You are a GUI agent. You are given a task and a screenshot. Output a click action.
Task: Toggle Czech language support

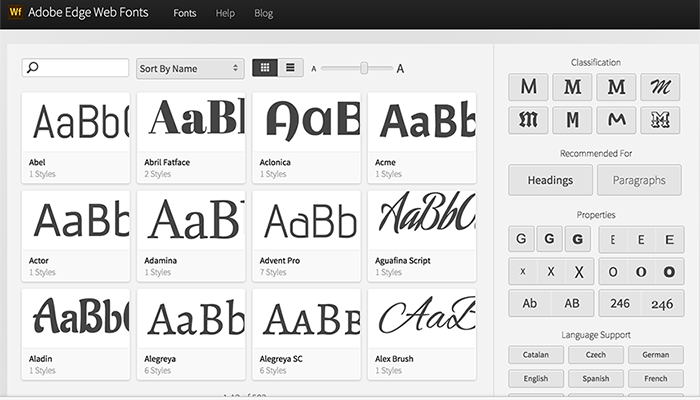click(x=596, y=354)
